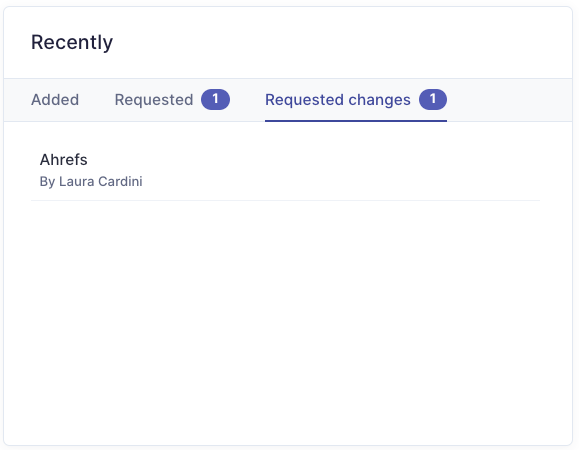Open the Ahrefs entry

tap(64, 160)
